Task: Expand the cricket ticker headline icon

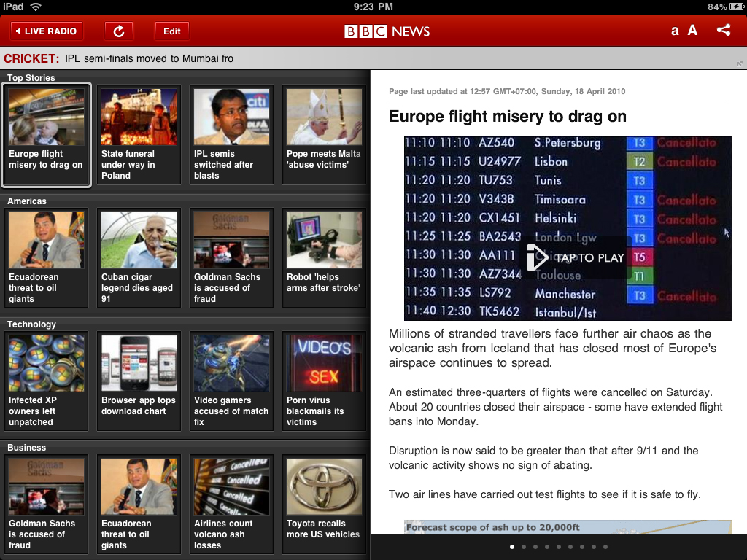Action: [x=740, y=63]
